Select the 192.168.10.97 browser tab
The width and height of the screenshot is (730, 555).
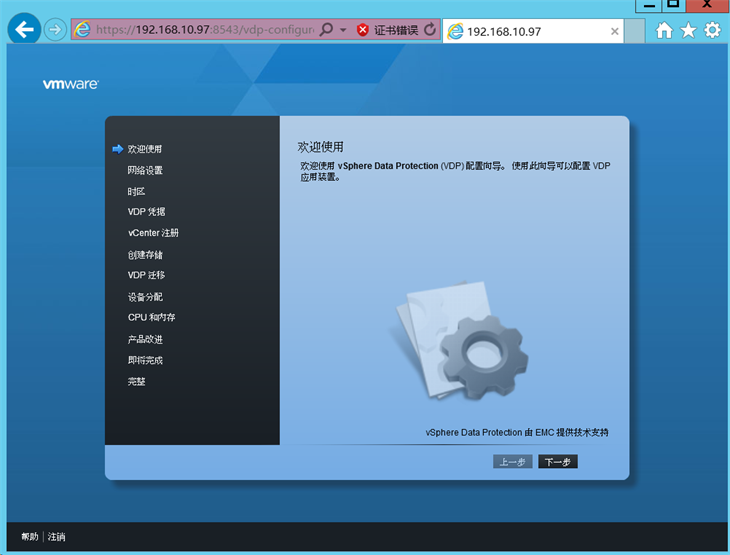point(533,31)
